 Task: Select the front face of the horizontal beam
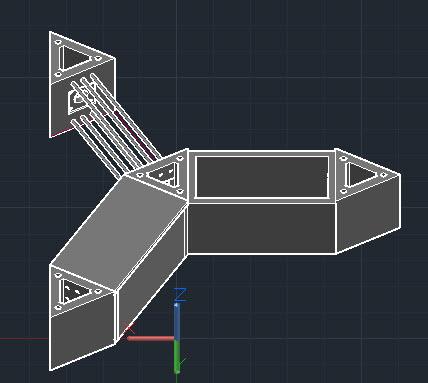[262, 229]
